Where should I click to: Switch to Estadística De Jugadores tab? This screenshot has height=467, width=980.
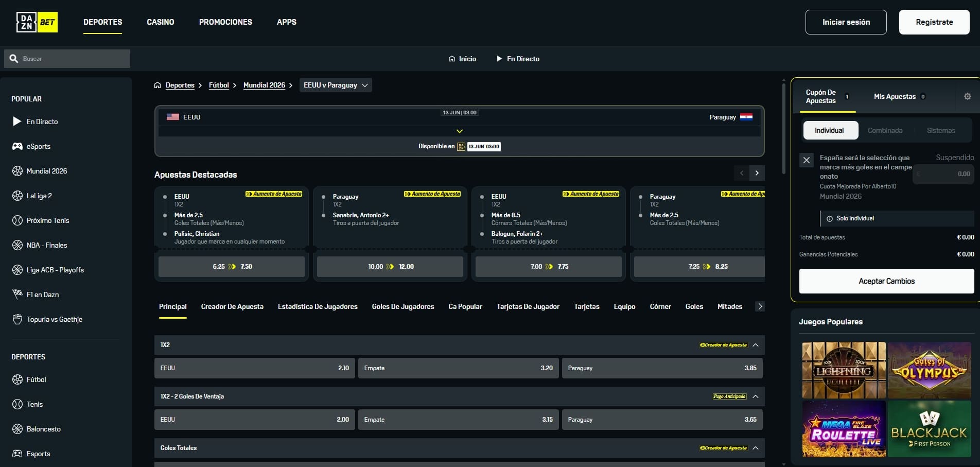point(318,306)
